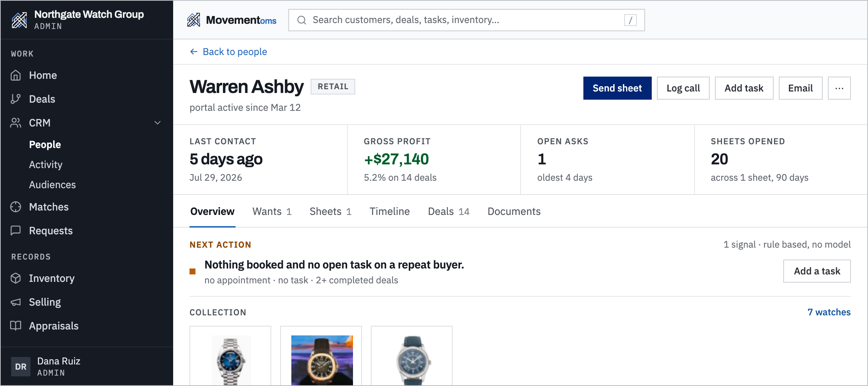Click the Selling megaphone icon
This screenshot has height=386, width=868.
tap(16, 302)
